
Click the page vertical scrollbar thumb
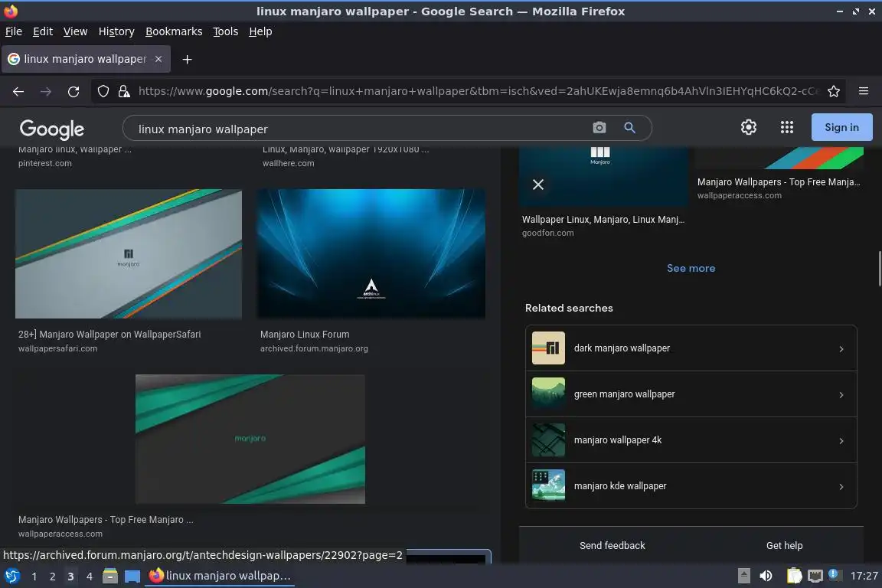(x=879, y=269)
